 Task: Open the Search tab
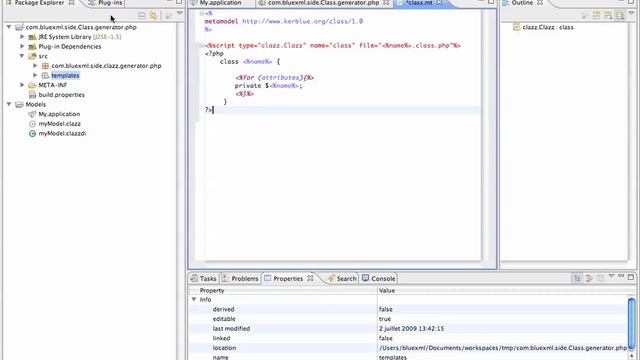click(x=342, y=278)
